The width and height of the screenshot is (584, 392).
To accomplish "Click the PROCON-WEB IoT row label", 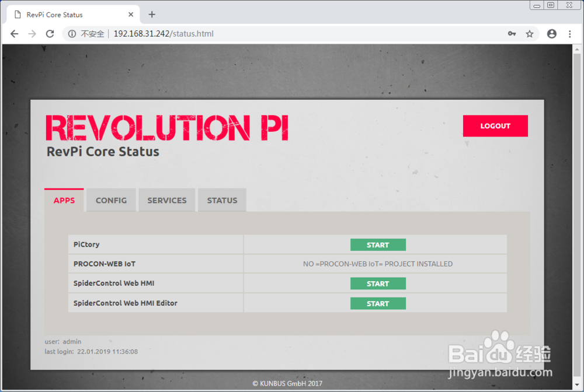I will click(105, 264).
